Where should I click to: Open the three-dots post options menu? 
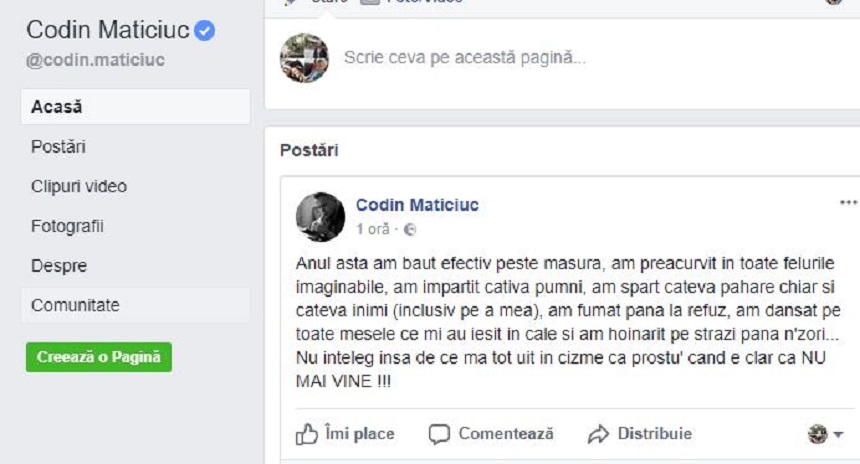click(x=848, y=202)
